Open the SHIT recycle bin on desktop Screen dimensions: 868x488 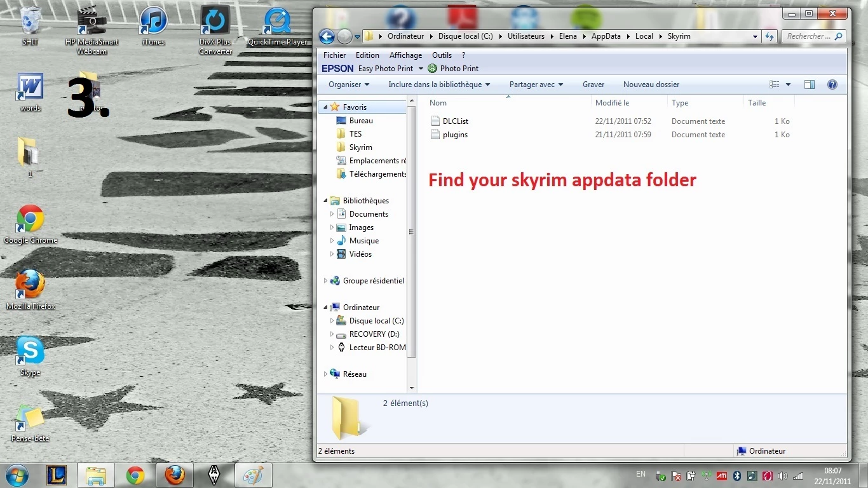click(30, 26)
